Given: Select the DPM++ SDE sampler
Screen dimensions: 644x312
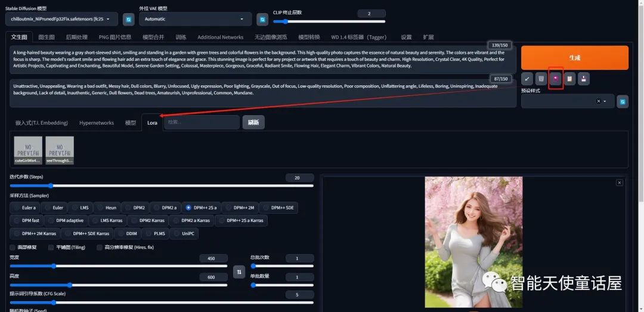Looking at the screenshot, I should coord(278,208).
